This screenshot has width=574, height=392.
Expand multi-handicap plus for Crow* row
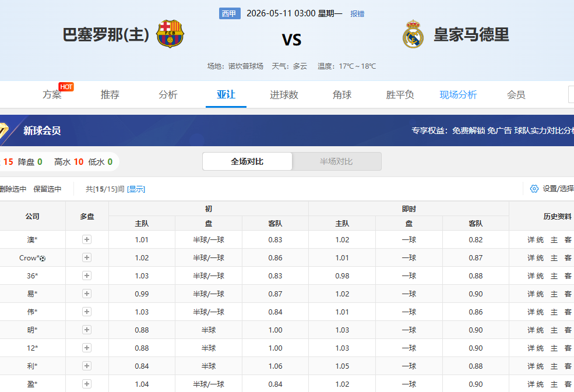pos(87,257)
